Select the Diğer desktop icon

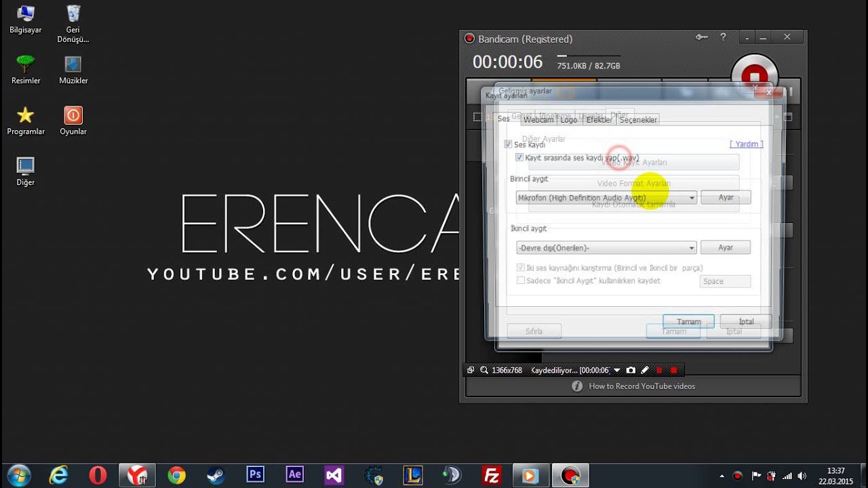[26, 171]
